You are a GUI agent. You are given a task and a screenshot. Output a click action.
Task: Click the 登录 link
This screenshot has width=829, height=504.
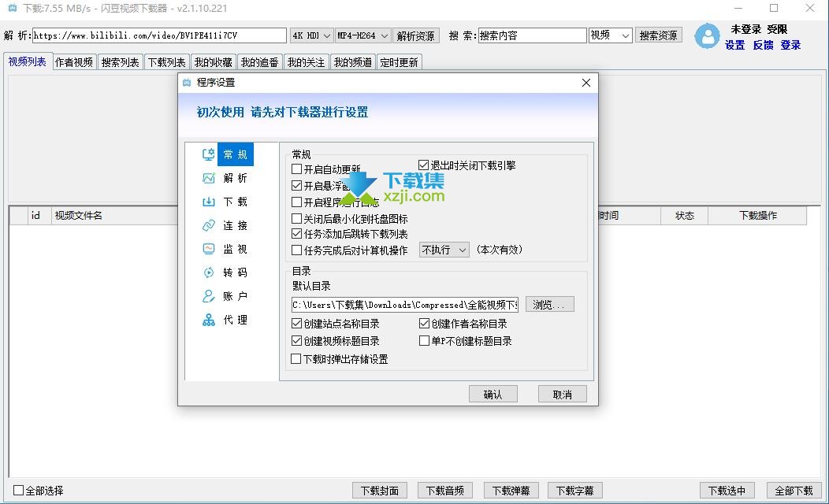[x=790, y=45]
